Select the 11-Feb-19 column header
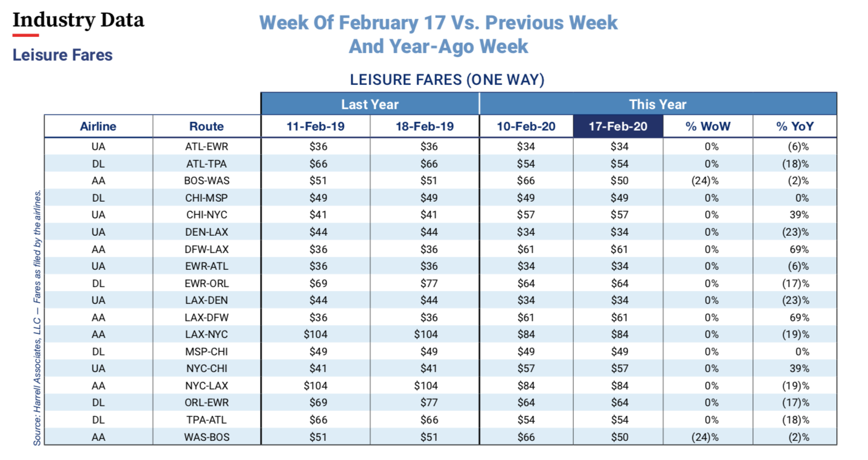 316,127
